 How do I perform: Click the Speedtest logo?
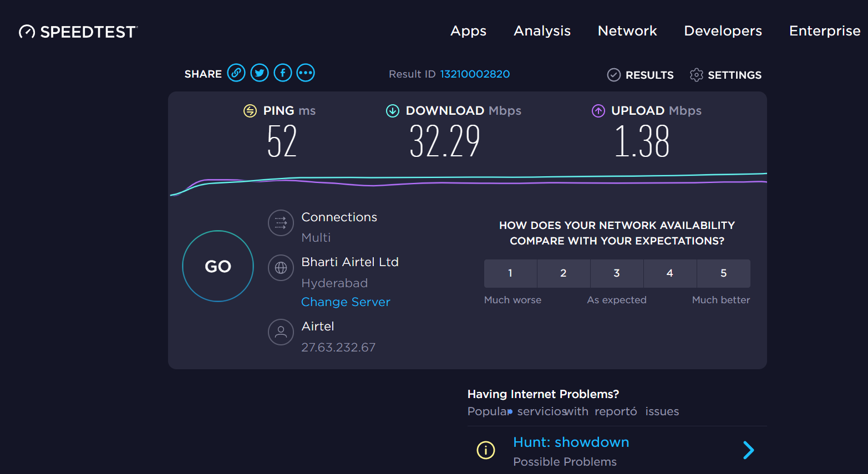pyautogui.click(x=78, y=32)
